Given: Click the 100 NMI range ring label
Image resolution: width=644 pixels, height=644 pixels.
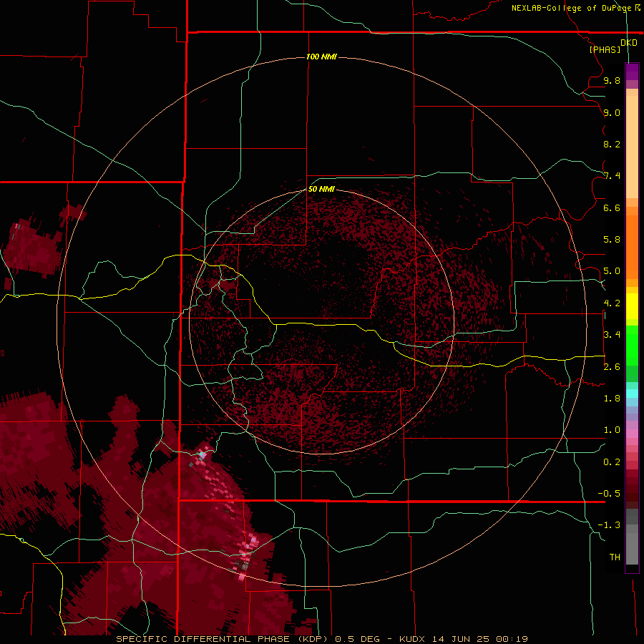Looking at the screenshot, I should (321, 57).
